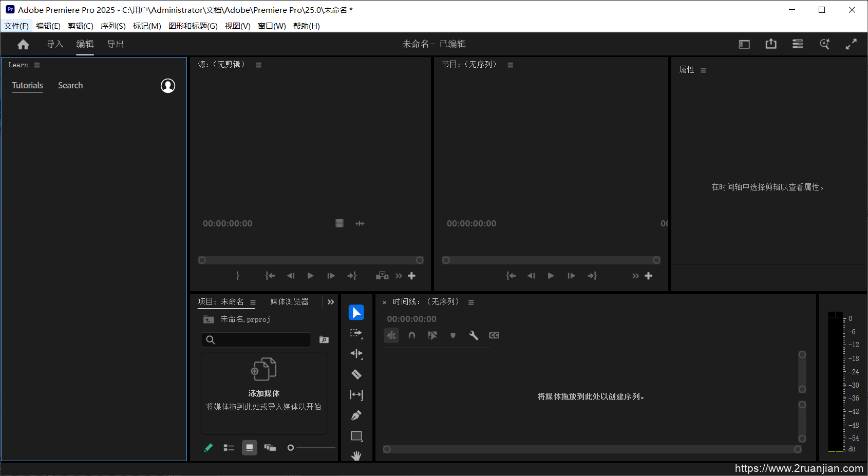The width and height of the screenshot is (868, 476).
Task: Go to the Home screen icon
Action: [x=23, y=45]
